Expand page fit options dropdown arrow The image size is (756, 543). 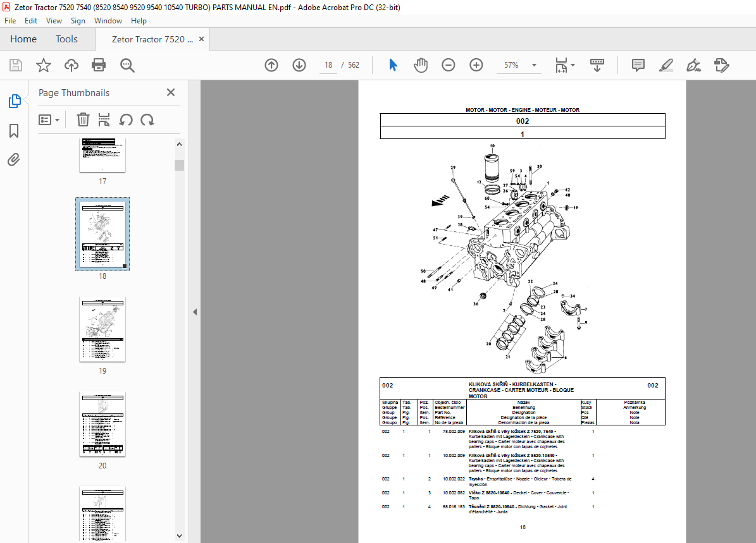[573, 65]
